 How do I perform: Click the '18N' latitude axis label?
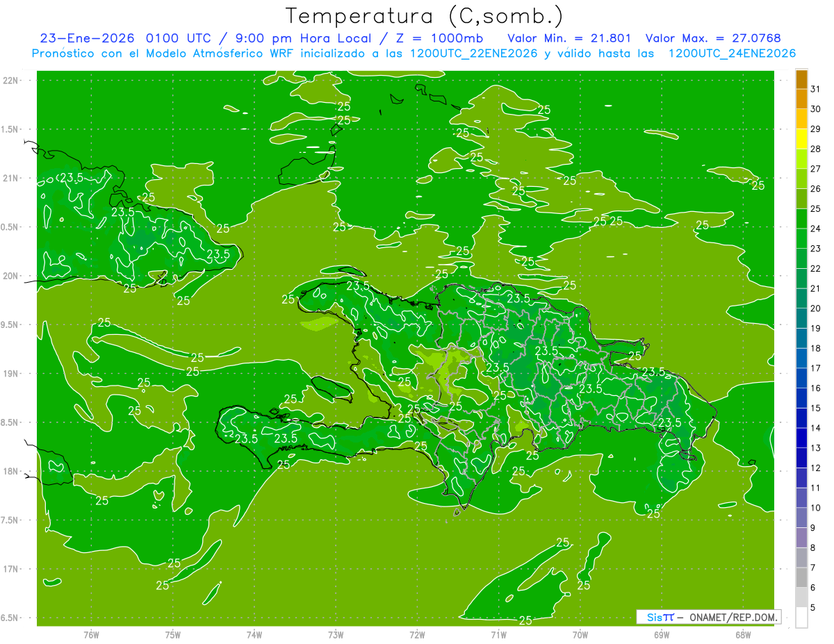12,471
